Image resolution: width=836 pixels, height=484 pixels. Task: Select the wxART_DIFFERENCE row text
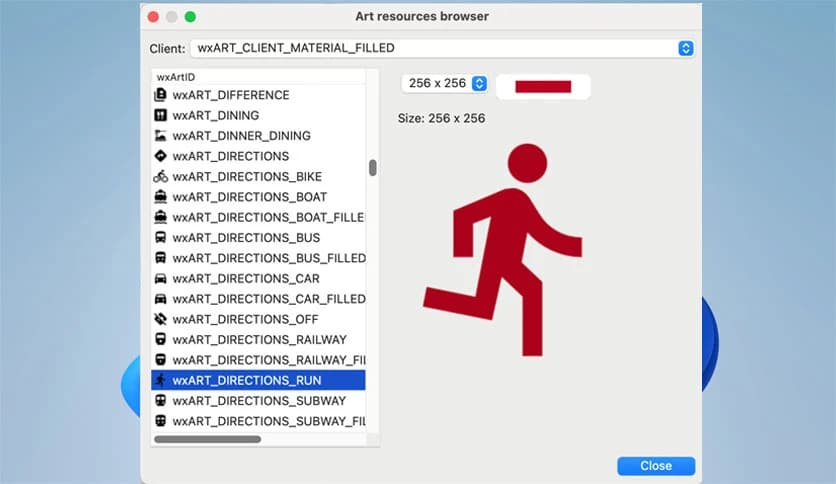(x=231, y=95)
